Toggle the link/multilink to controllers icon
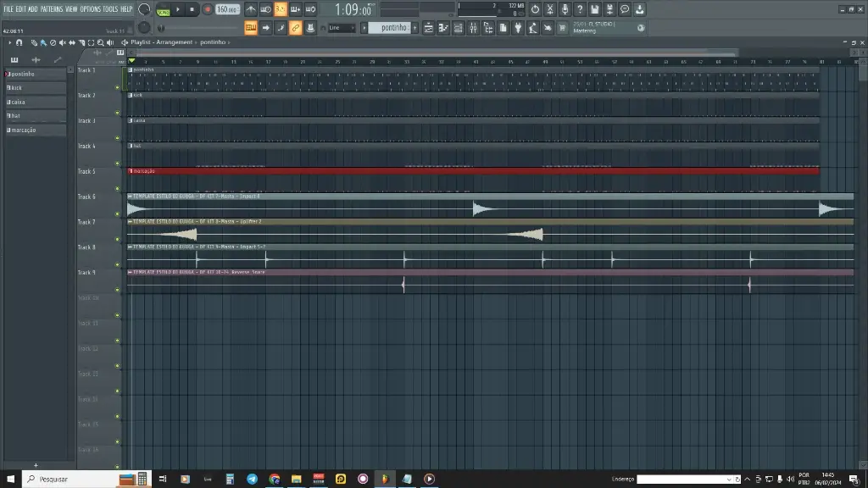 296,28
